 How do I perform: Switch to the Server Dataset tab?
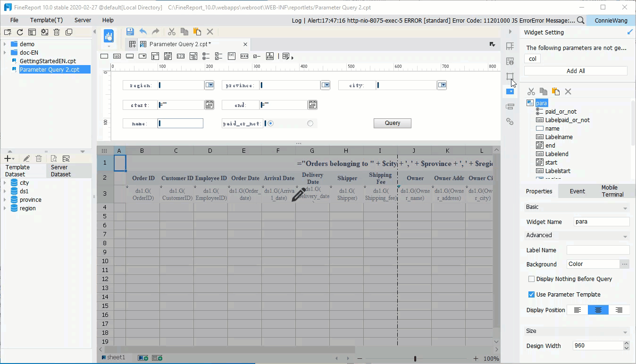[69, 171]
